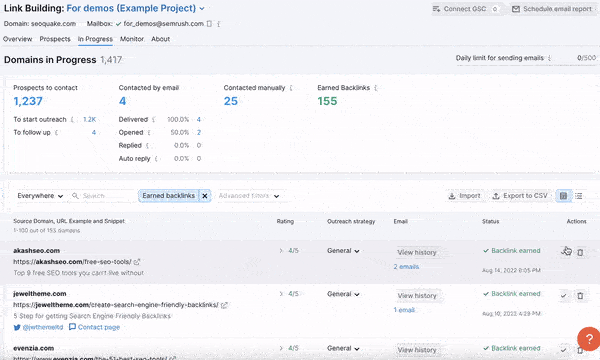Expand rating details for akashseo.com
Image resolution: width=600 pixels, height=360 pixels.
pyautogui.click(x=281, y=251)
